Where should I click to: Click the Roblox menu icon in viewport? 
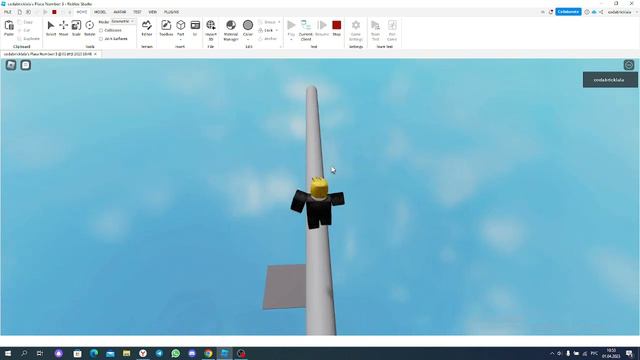11,65
